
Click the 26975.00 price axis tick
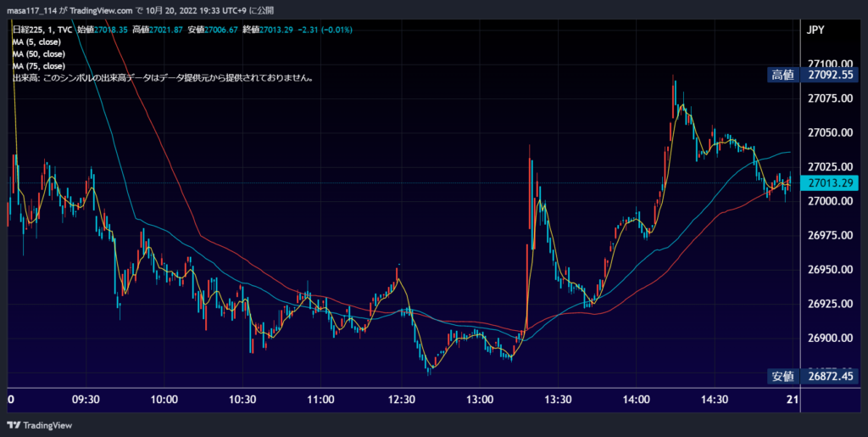[x=831, y=235]
